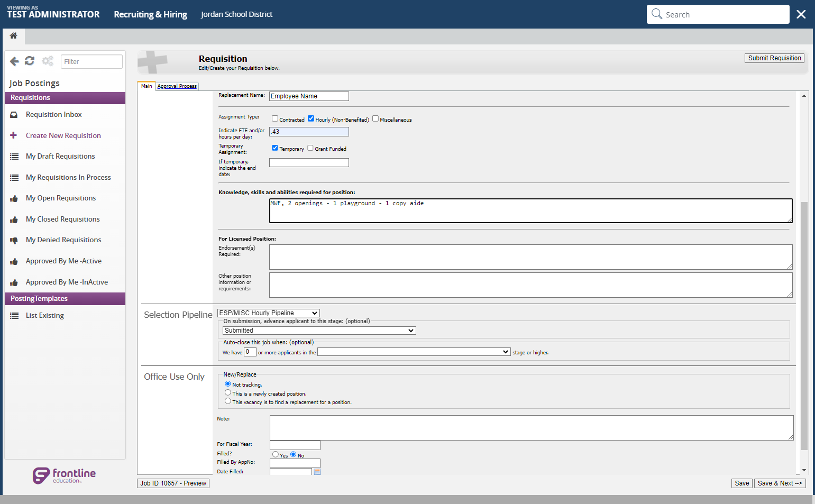Click the scrollbar down arrow of the form

click(804, 470)
